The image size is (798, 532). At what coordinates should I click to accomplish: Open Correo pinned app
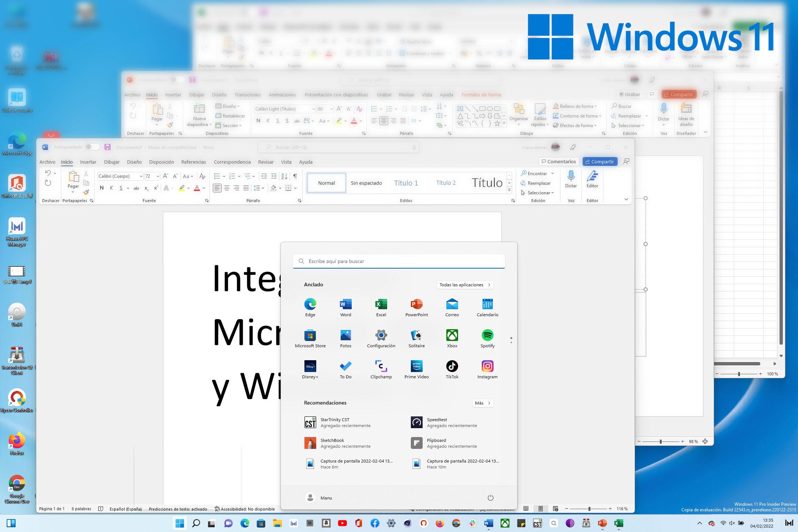pyautogui.click(x=452, y=307)
